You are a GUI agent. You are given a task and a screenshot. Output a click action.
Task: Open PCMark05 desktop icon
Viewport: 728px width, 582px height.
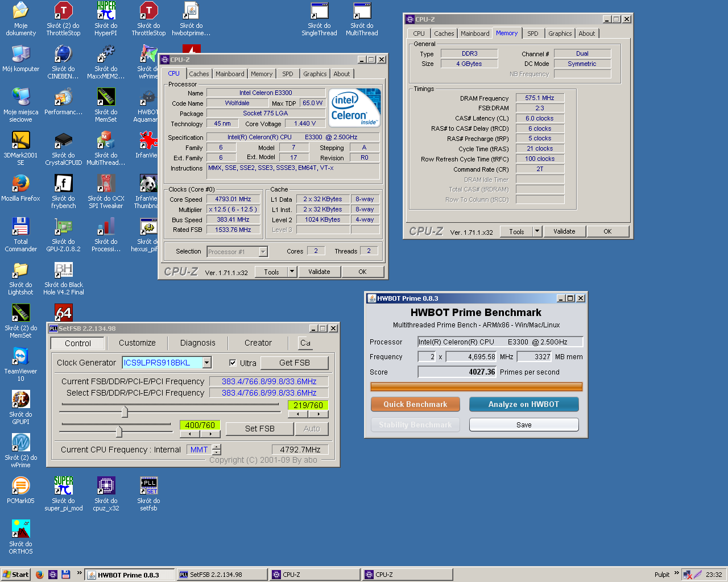[21, 490]
